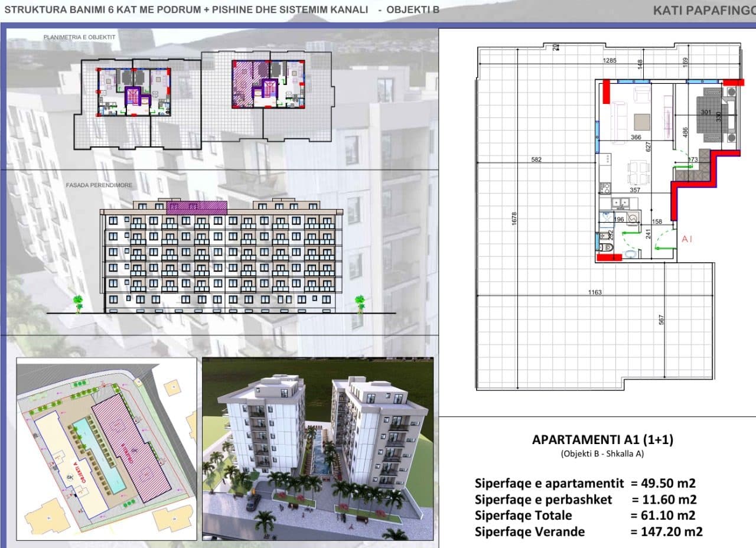The height and width of the screenshot is (548, 756).
Task: Click the left palm tree symbol beside the facade
Action: 77,304
